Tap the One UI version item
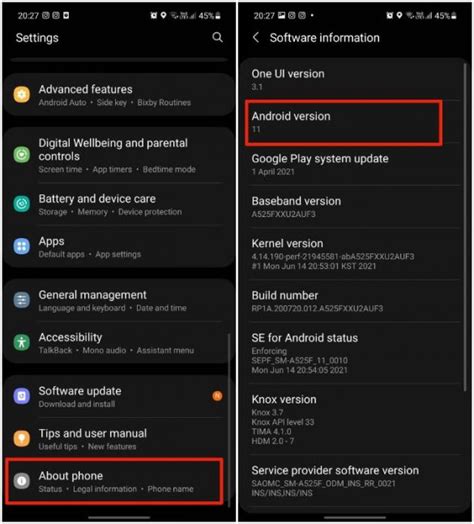Image resolution: width=474 pixels, height=524 pixels. tap(354, 80)
